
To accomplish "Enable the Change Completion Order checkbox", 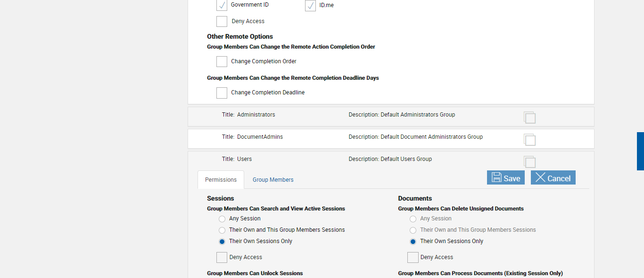I will coord(222,62).
